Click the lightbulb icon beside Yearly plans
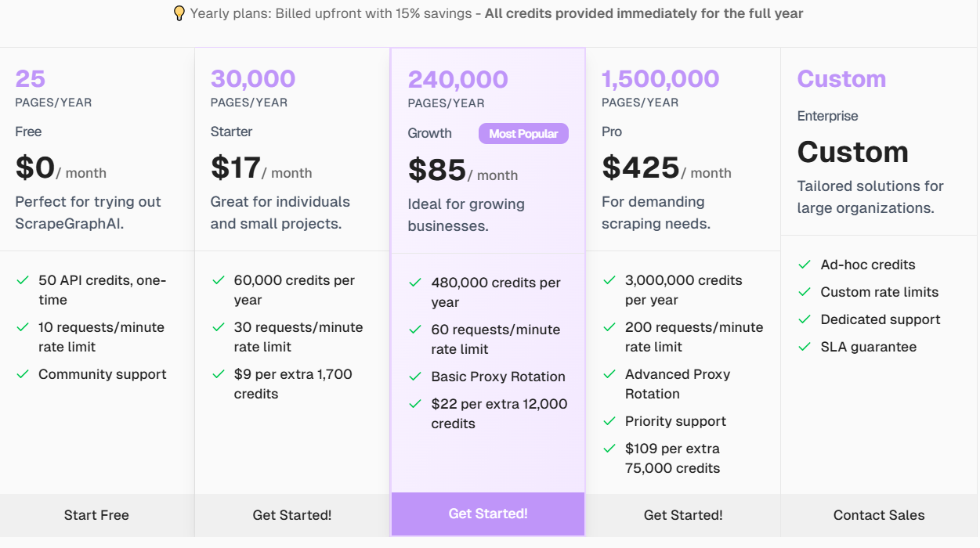980x548 pixels. click(179, 13)
